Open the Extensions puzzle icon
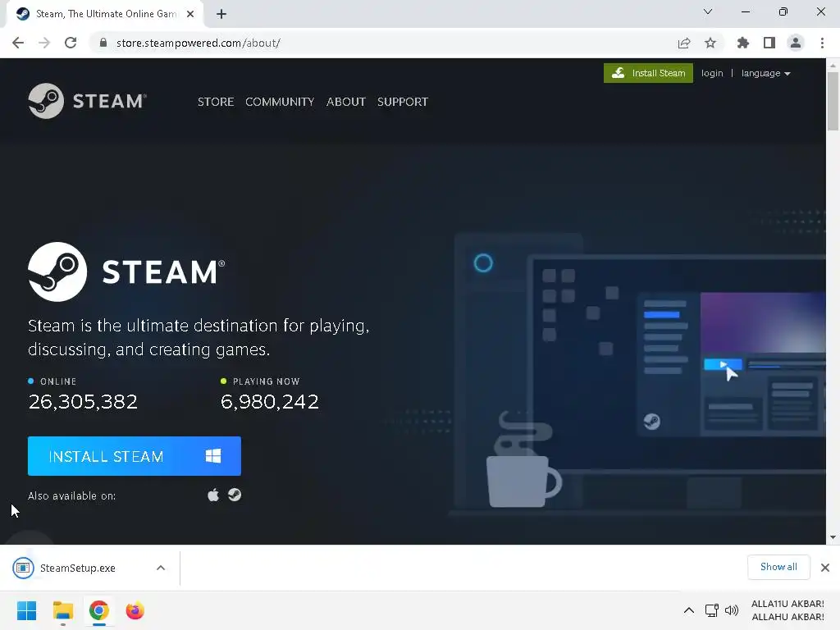The width and height of the screenshot is (840, 630). (x=743, y=43)
